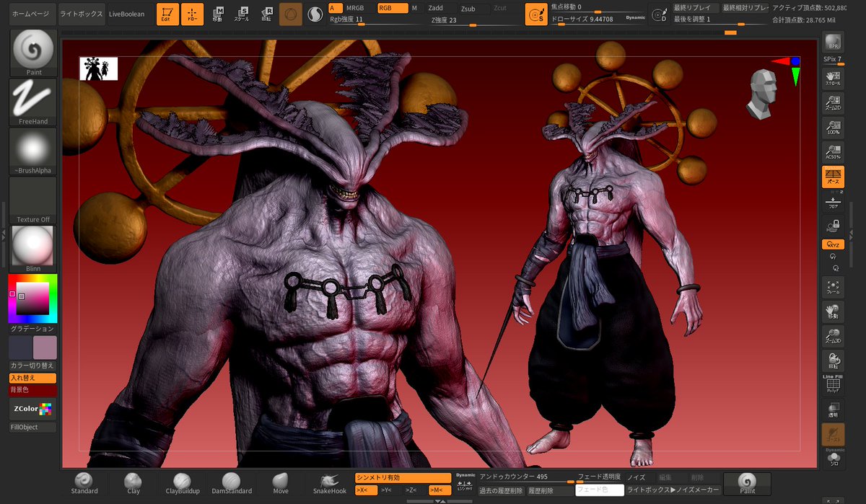Click グラデーション gradient button
Image resolution: width=866 pixels, height=504 pixels.
32,329
